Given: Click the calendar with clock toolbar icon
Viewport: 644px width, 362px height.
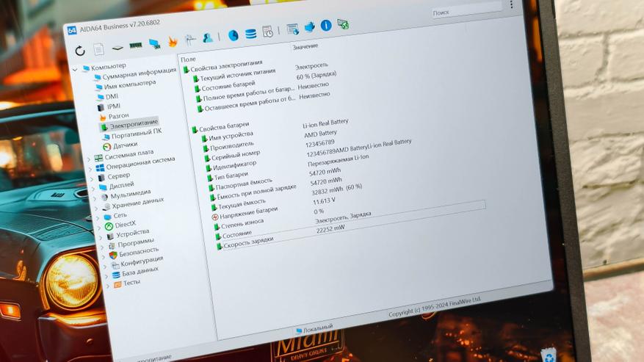Looking at the screenshot, I should tap(268, 32).
